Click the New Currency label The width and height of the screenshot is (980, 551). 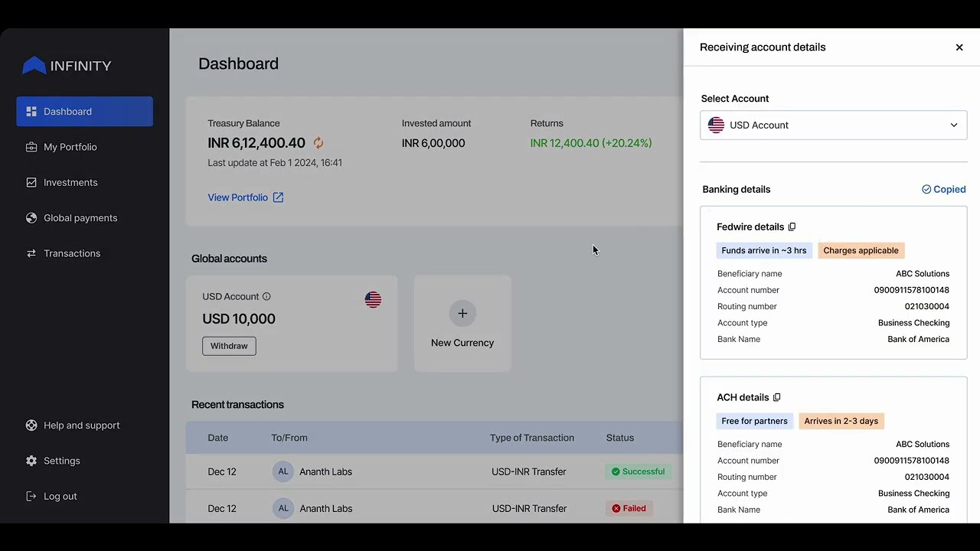(x=462, y=343)
